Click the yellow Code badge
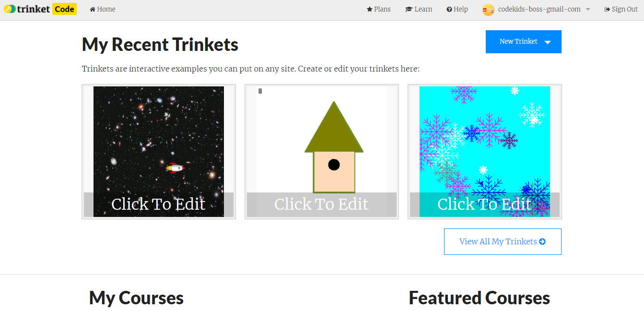The width and height of the screenshot is (644, 311). [64, 9]
